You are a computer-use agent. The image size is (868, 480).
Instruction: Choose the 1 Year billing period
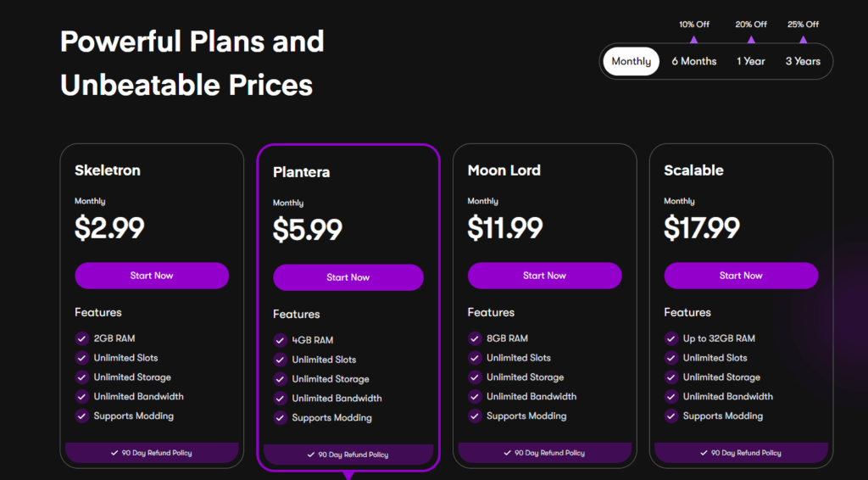coord(751,61)
